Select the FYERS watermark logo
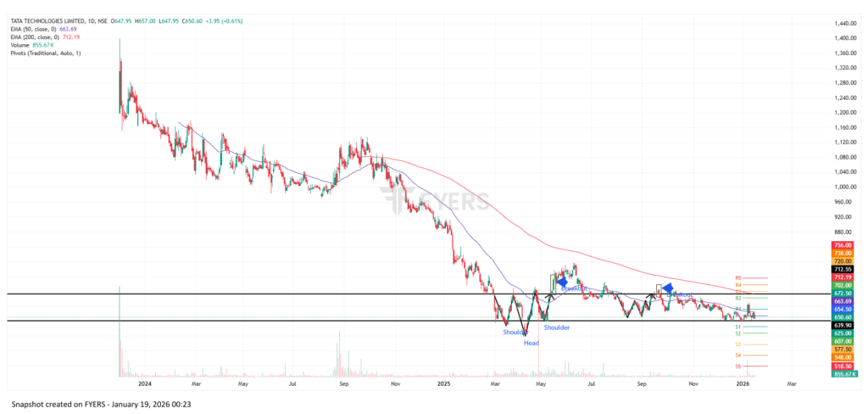This screenshot has height=414, width=868. (434, 201)
